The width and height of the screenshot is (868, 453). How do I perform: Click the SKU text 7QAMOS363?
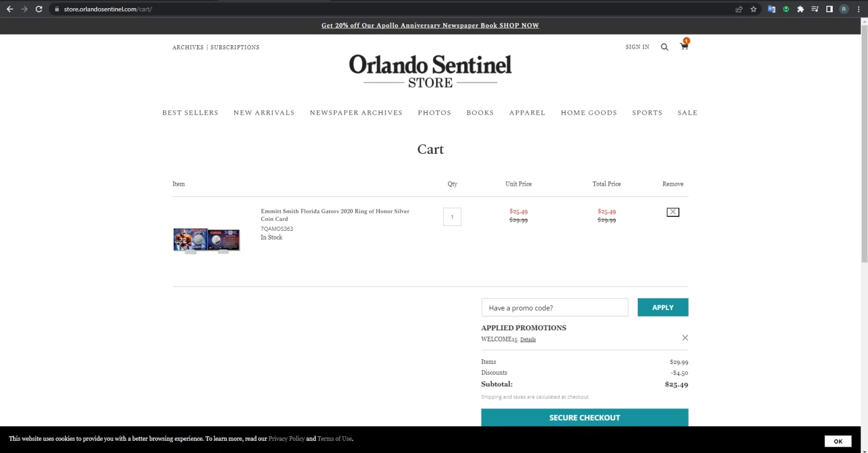(277, 229)
